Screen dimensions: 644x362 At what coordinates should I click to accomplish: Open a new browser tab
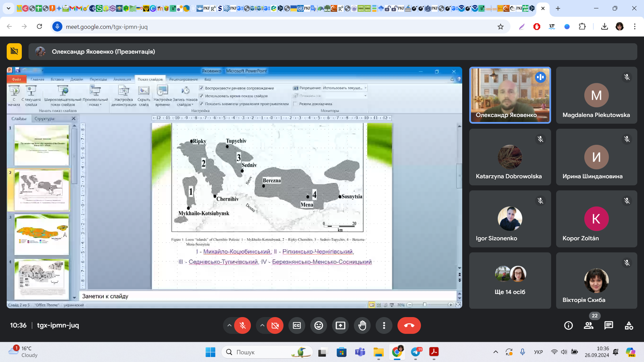pos(558,8)
